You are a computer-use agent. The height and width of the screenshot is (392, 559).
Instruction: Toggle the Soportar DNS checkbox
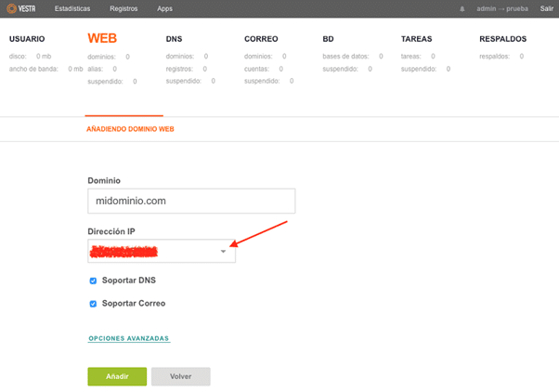click(x=93, y=280)
